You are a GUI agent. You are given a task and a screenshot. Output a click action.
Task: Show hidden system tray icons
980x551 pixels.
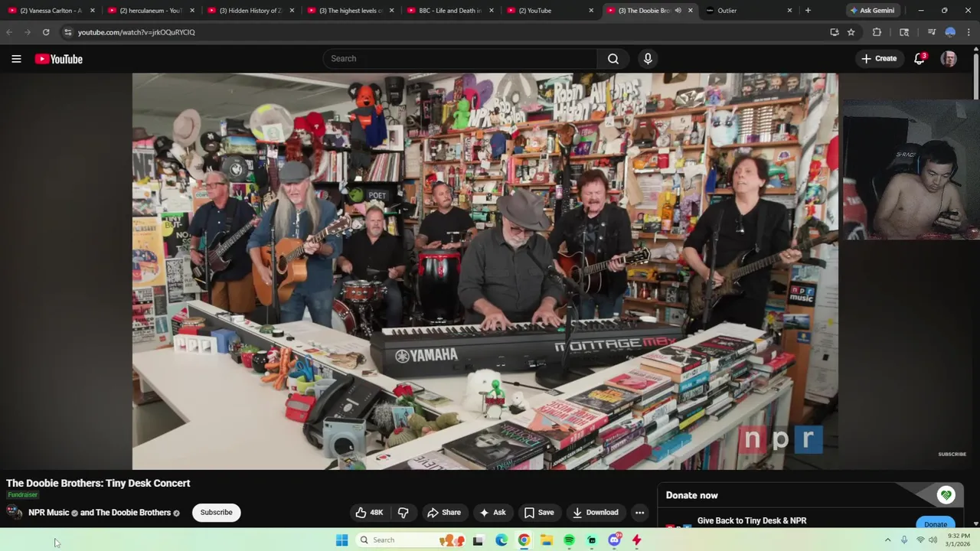click(x=887, y=540)
